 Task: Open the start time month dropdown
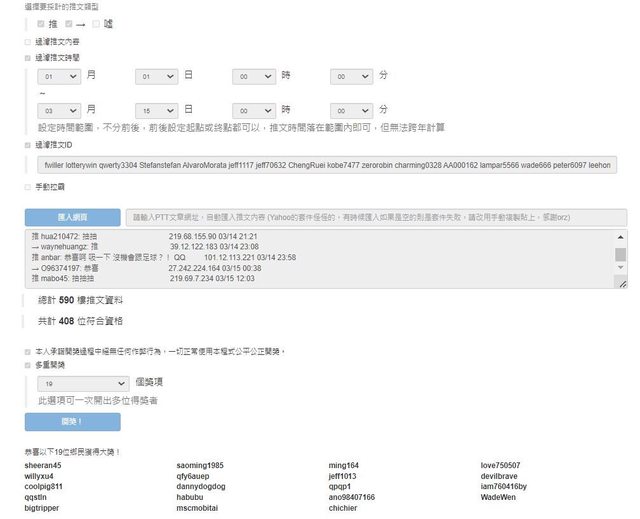coord(58,76)
